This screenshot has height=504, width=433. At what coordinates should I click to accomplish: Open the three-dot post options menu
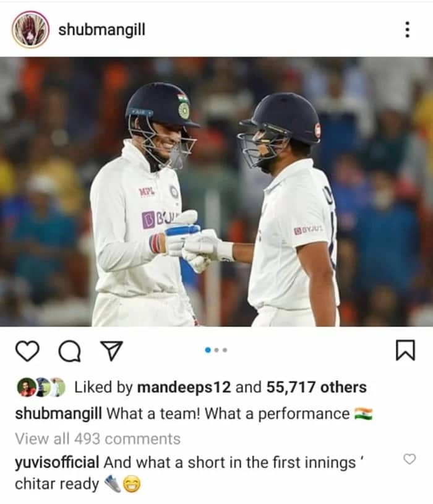407,30
